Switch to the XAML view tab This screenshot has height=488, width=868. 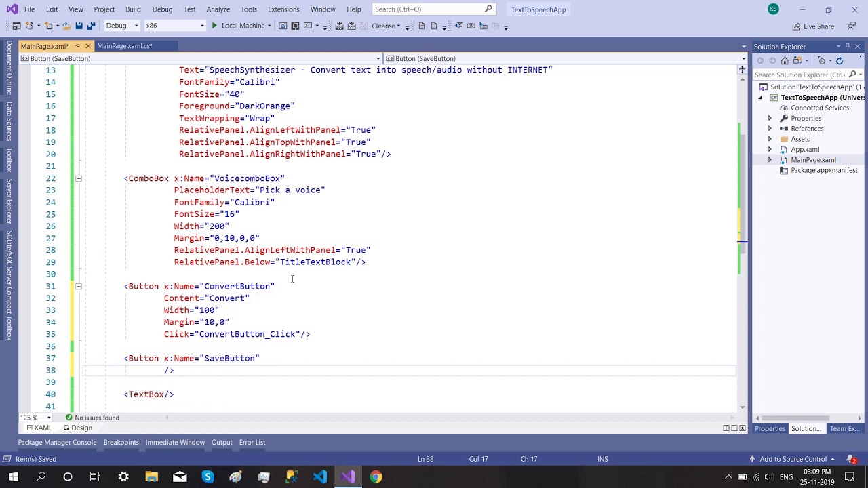pos(39,428)
